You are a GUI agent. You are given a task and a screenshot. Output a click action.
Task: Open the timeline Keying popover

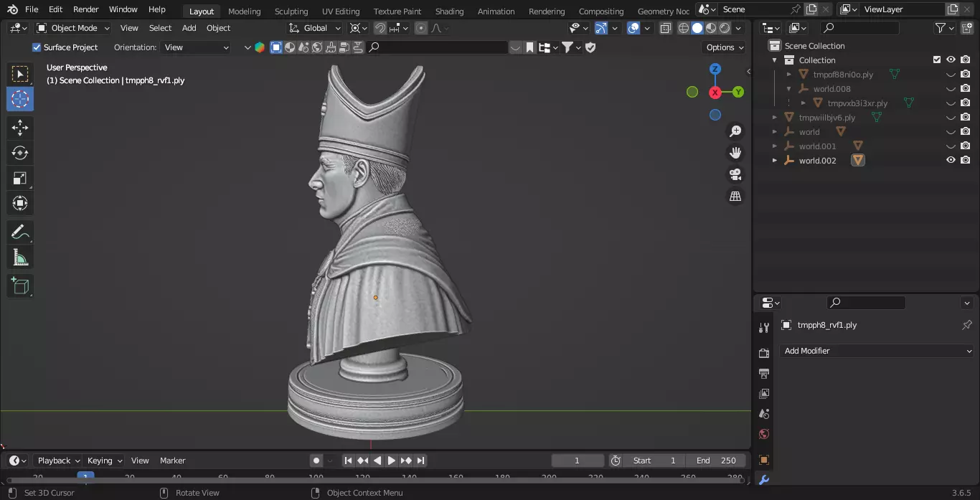pyautogui.click(x=104, y=461)
